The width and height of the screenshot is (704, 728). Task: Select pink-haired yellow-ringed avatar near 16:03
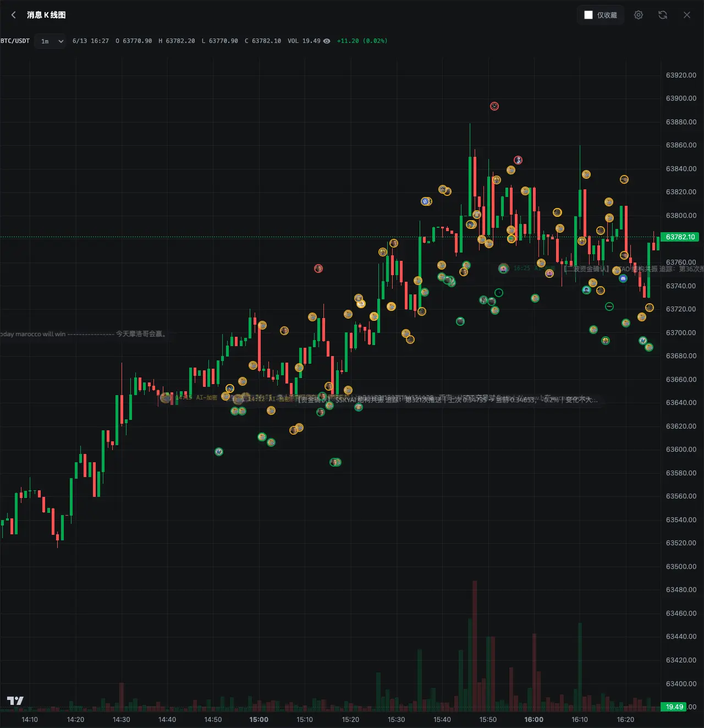click(x=549, y=273)
